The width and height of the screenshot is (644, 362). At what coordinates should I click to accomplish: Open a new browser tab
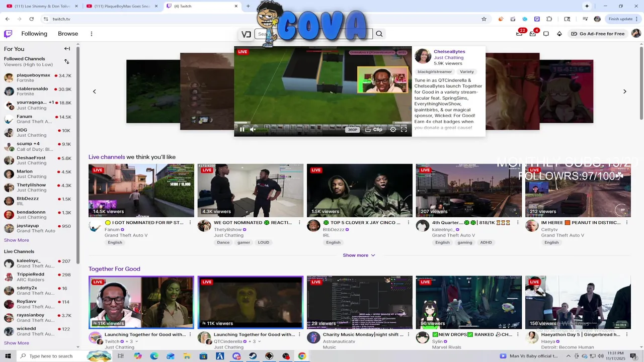click(248, 6)
